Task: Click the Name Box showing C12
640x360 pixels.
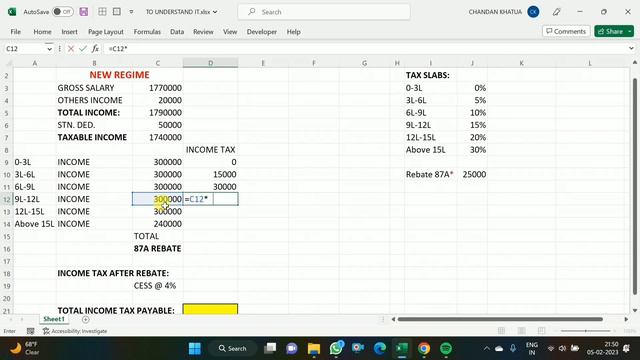Action: tap(24, 49)
